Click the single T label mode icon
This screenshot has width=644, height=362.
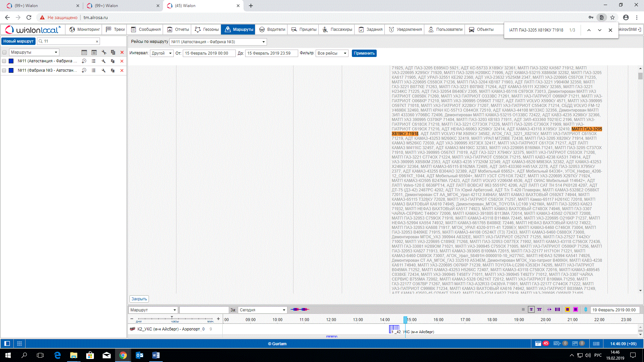coord(531,310)
